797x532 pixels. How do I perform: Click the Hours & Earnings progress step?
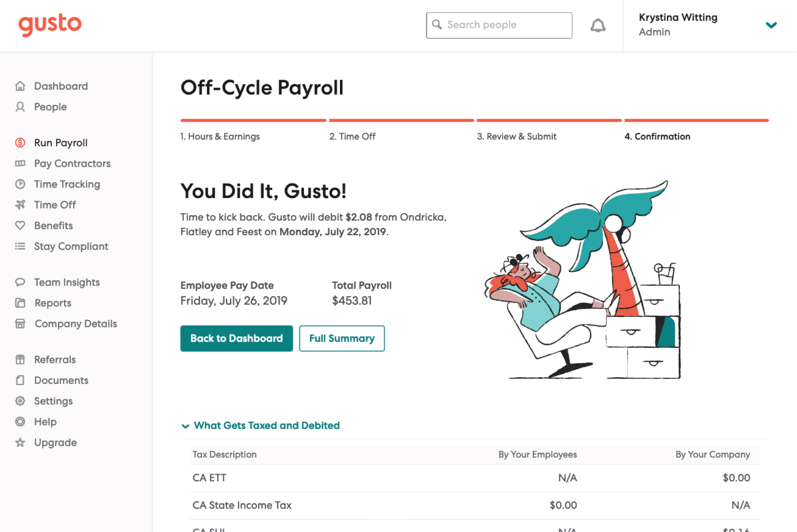coord(220,137)
